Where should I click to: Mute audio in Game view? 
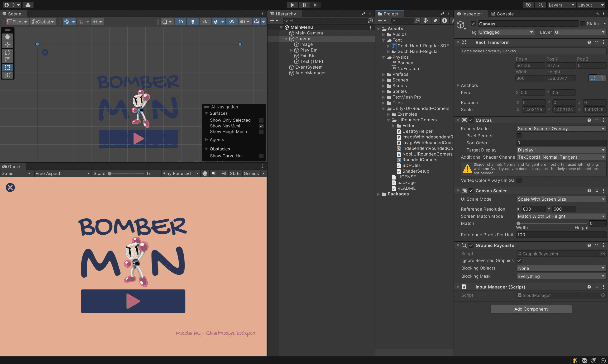(x=214, y=173)
